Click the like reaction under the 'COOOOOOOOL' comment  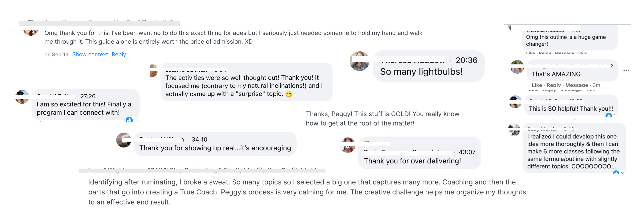[x=616, y=173]
